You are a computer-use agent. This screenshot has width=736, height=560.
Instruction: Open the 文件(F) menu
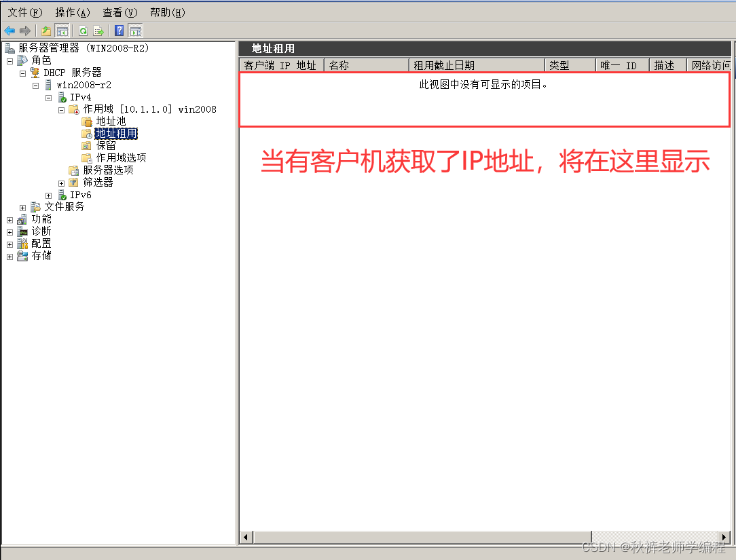(25, 13)
